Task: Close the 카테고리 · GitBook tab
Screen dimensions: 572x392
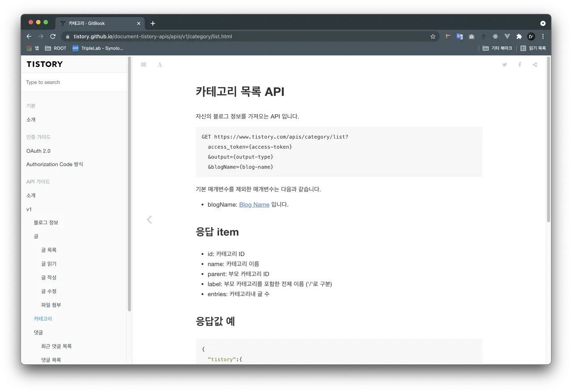Action: pos(139,23)
